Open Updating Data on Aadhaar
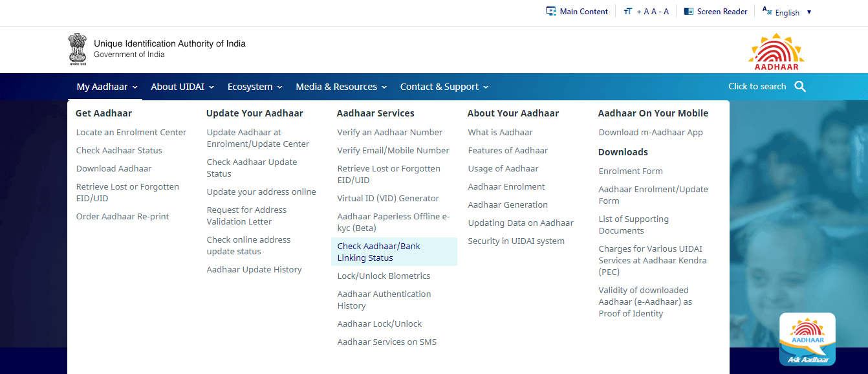 tap(521, 223)
